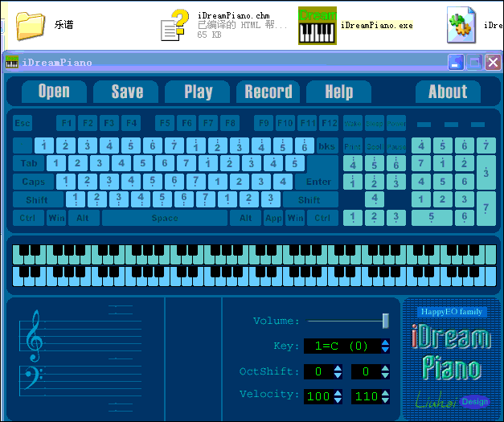Image resolution: width=504 pixels, height=422 pixels.
Task: Click the Tab virtual key
Action: pos(29,164)
